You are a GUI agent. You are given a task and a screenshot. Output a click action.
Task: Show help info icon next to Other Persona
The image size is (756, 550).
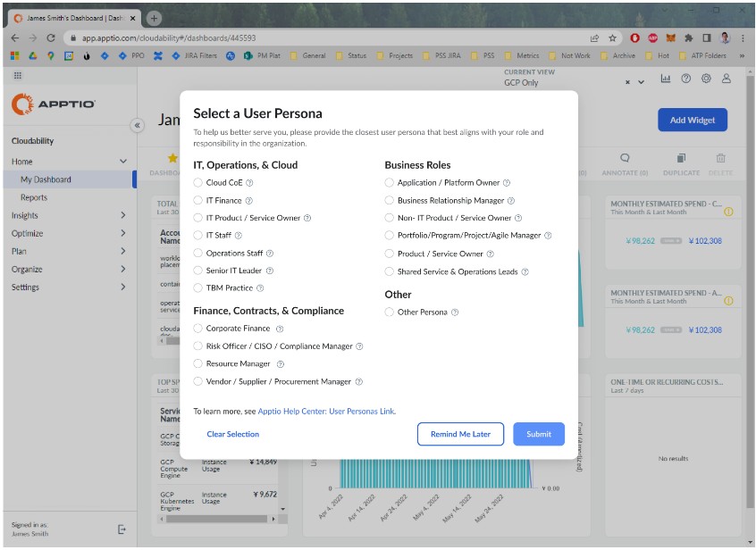tap(455, 312)
